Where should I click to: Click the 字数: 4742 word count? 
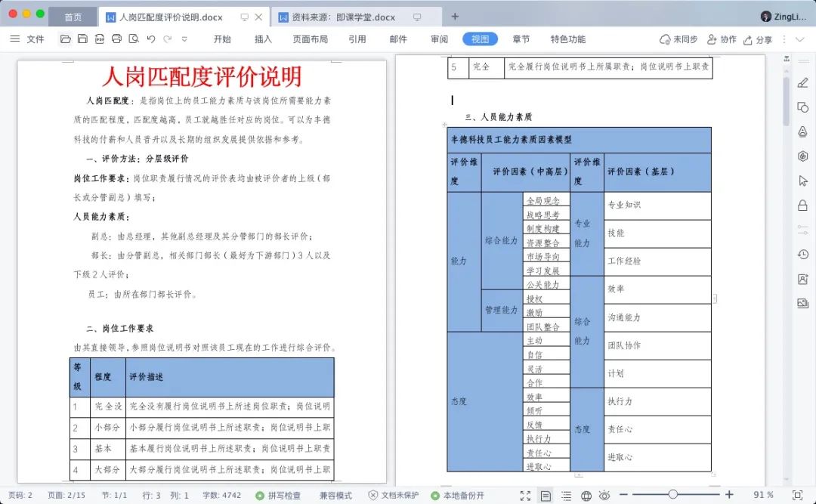pos(221,495)
